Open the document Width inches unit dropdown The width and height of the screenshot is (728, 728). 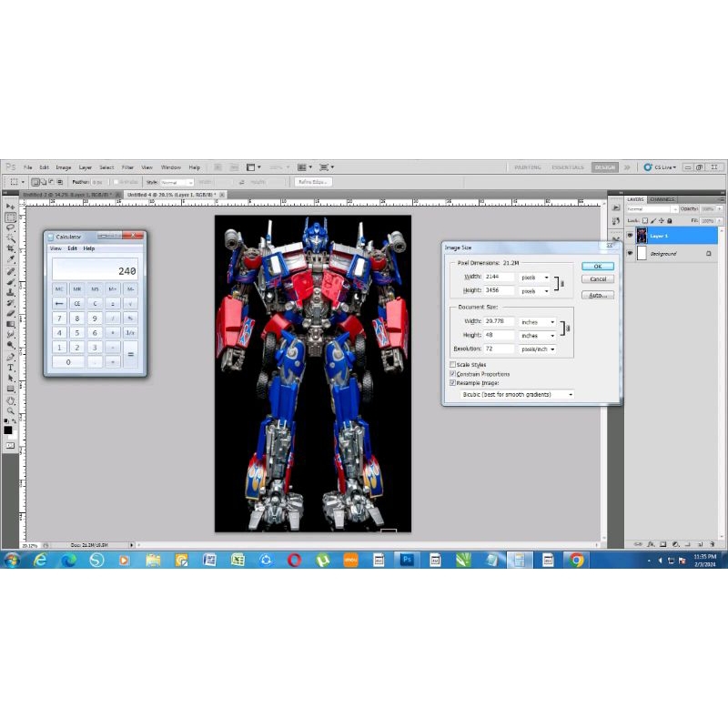click(x=538, y=322)
